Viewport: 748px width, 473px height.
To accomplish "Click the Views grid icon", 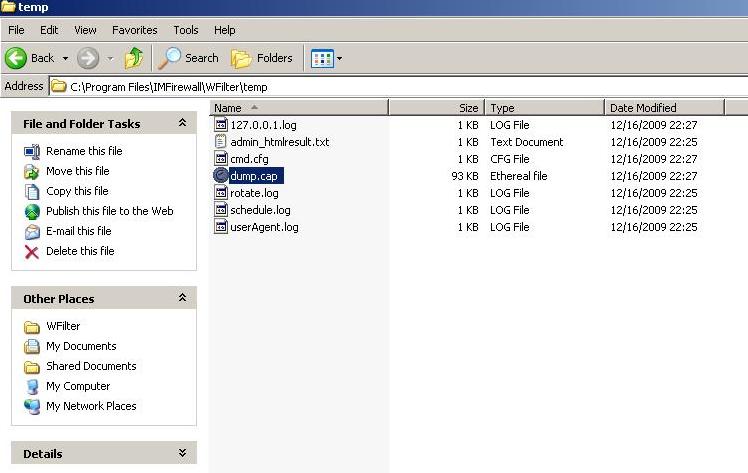I will coord(322,59).
